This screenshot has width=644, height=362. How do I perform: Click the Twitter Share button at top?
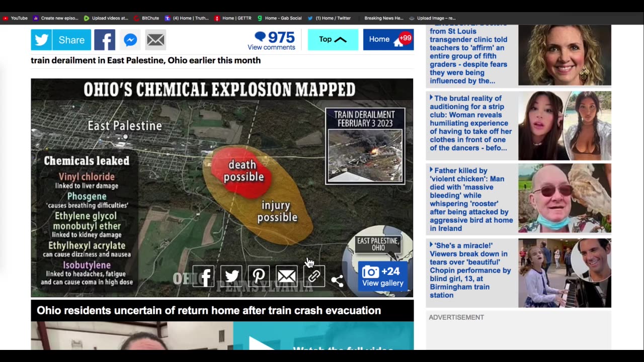61,40
